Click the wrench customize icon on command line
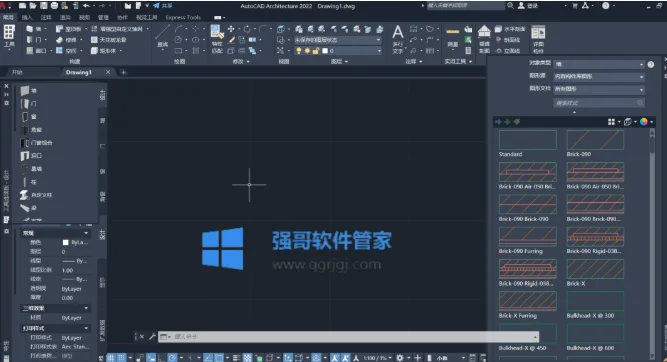The width and height of the screenshot is (667, 362). 152,336
